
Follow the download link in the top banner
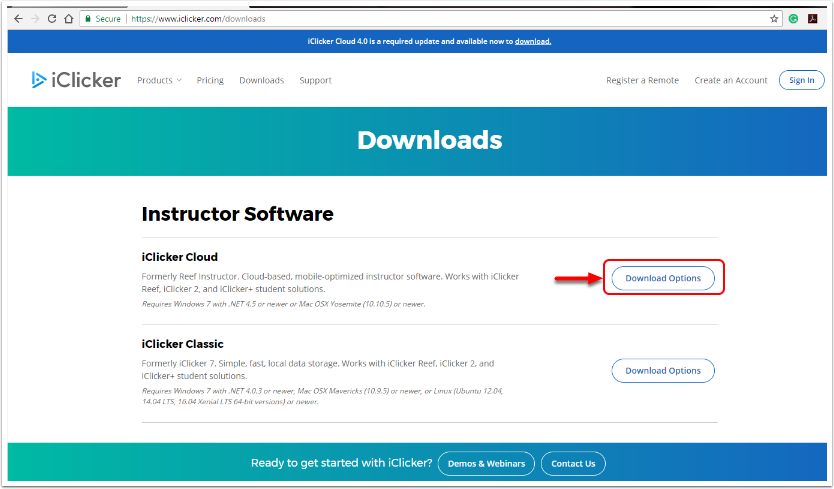(x=532, y=42)
